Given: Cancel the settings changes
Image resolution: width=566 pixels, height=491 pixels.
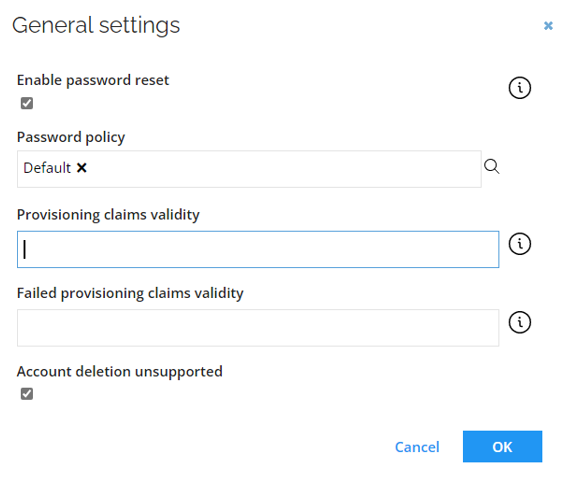Looking at the screenshot, I should click(x=417, y=447).
